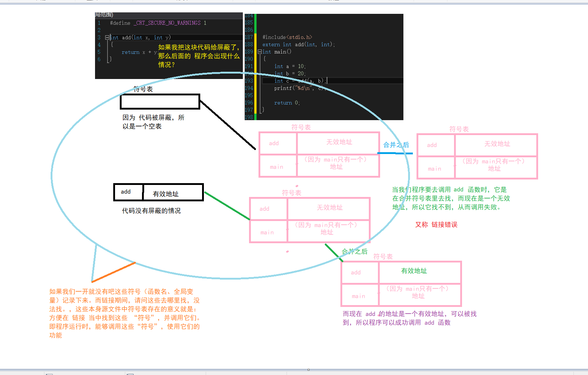Select the 'extern int add(int, int);' line
The height and width of the screenshot is (375, 588).
(299, 44)
